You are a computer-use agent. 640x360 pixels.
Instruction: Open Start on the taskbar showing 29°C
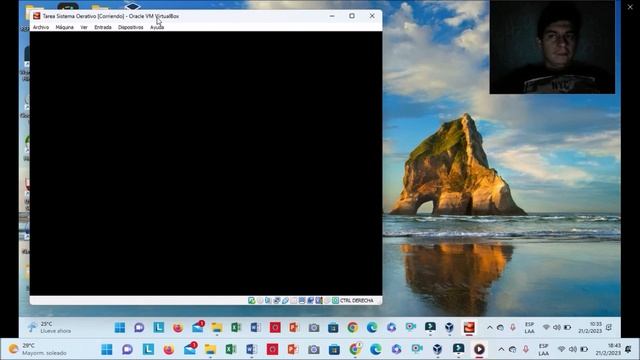pos(107,349)
